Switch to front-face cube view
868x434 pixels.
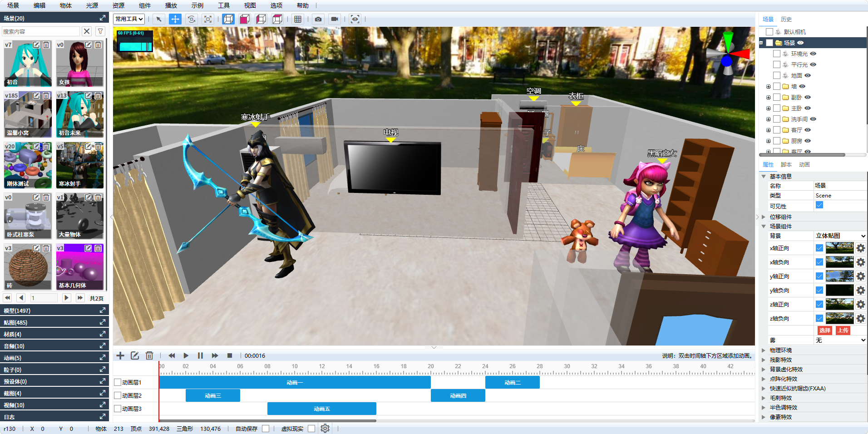pyautogui.click(x=245, y=19)
